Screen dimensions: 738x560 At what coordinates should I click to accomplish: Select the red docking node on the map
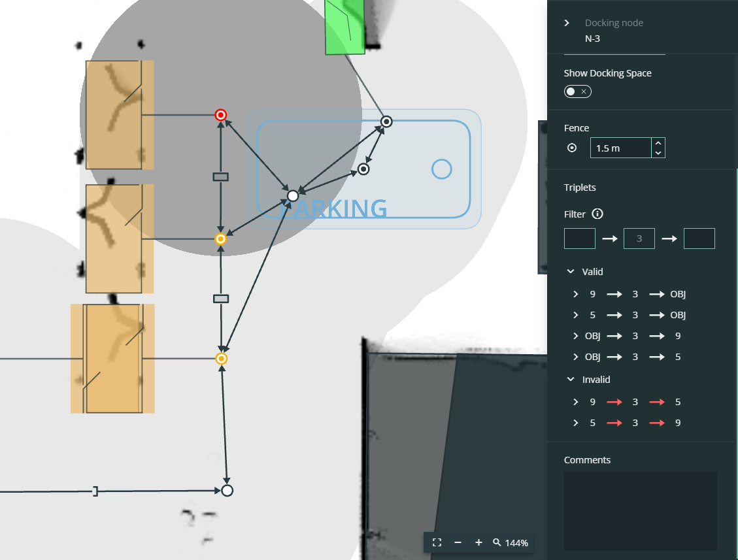tap(221, 115)
